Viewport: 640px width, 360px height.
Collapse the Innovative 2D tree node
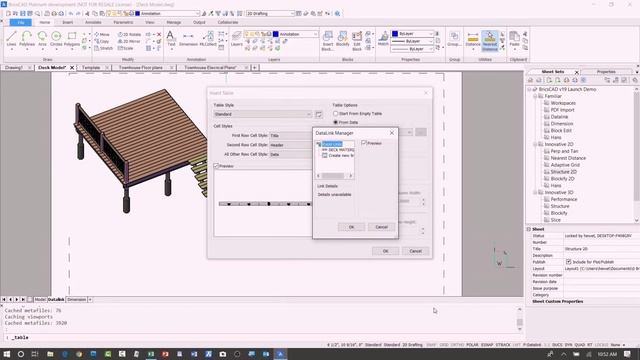(x=534, y=144)
